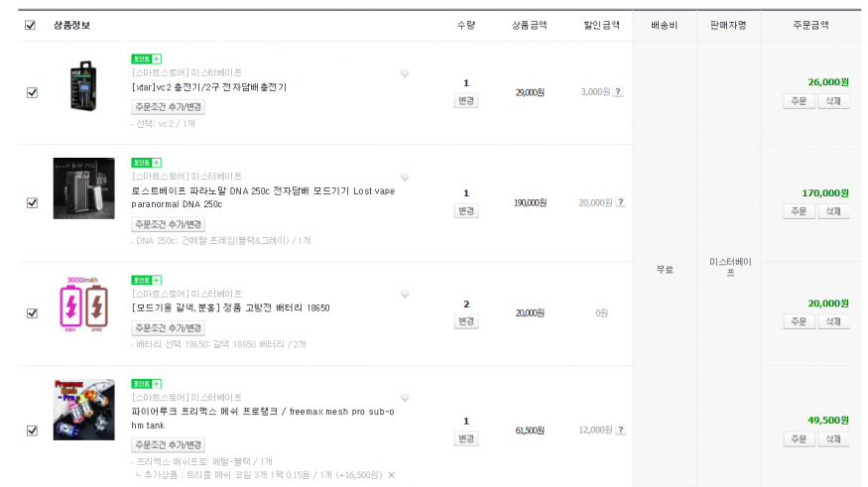Click question mark beside 20,000원 discount
The width and height of the screenshot is (868, 487).
(x=620, y=202)
